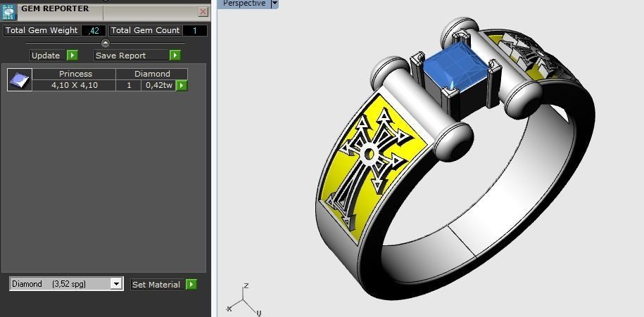Click the Set Material button label

(x=158, y=285)
